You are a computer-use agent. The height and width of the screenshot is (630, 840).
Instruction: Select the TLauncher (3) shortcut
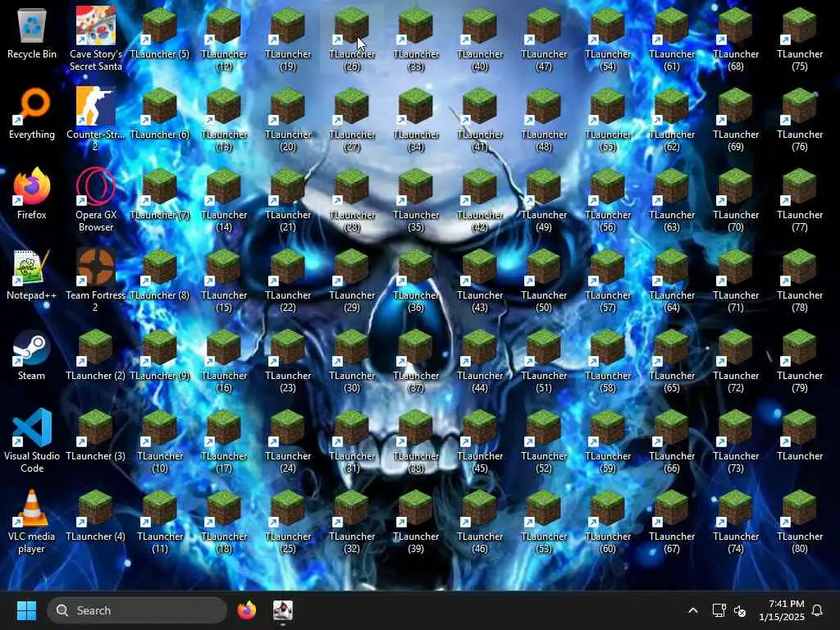tap(96, 435)
